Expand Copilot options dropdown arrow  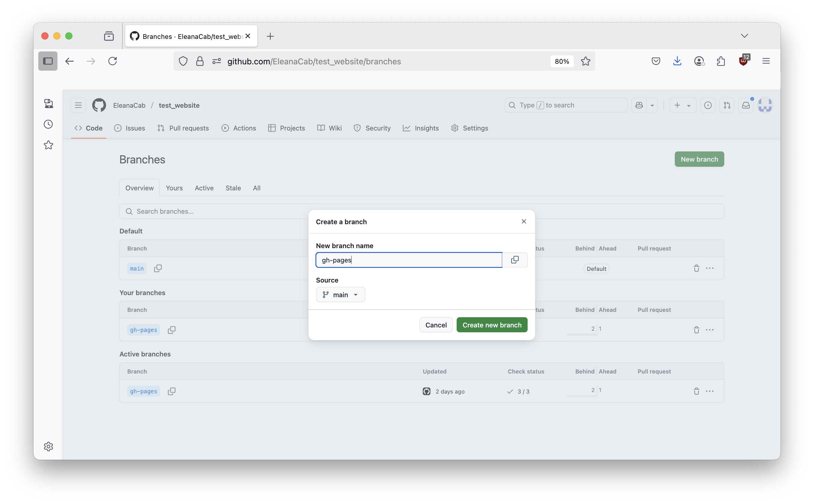tap(652, 105)
